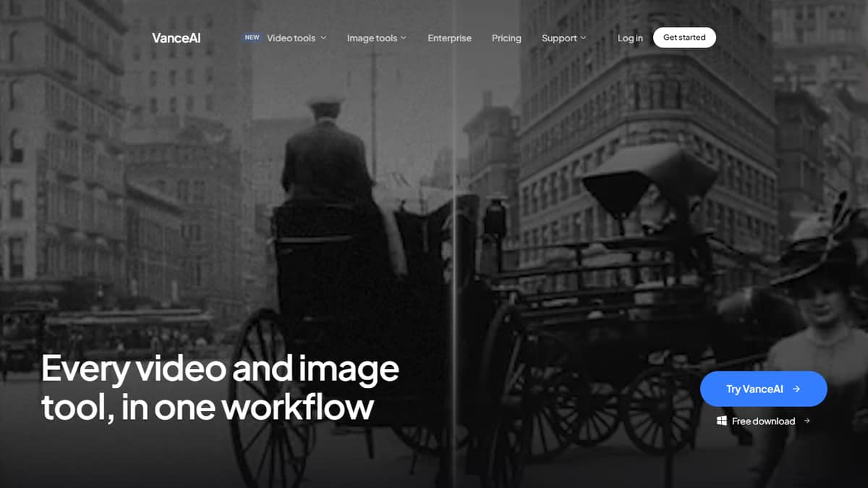This screenshot has width=868, height=488.
Task: Open the Support menu
Action: (559, 38)
